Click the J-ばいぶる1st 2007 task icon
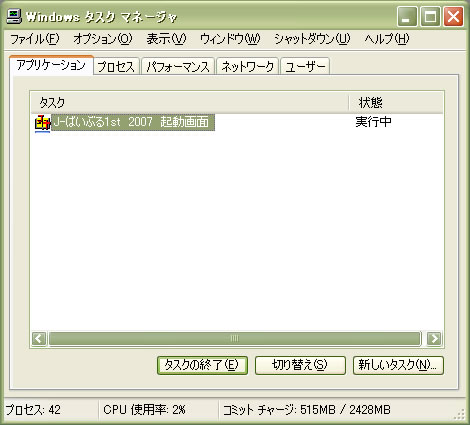470x425 pixels. pos(43,123)
